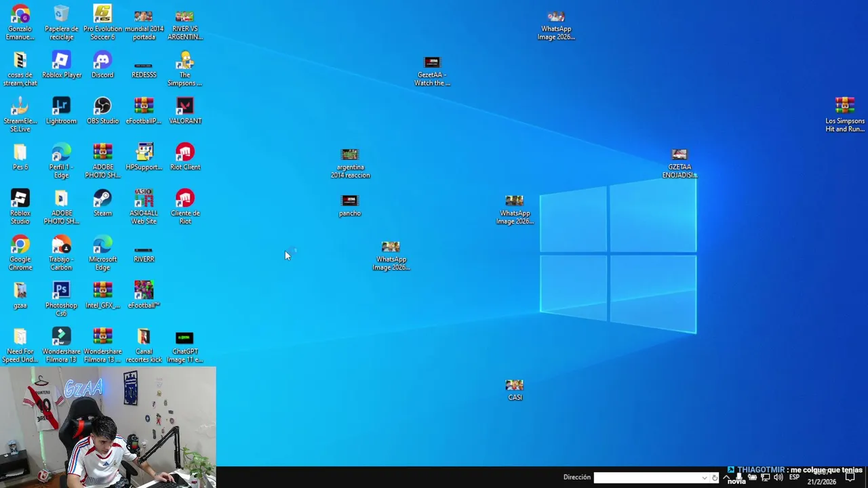Open the Gonzalo Emanuel Chrome profile shortcut
This screenshot has width=868, height=488.
[20, 22]
